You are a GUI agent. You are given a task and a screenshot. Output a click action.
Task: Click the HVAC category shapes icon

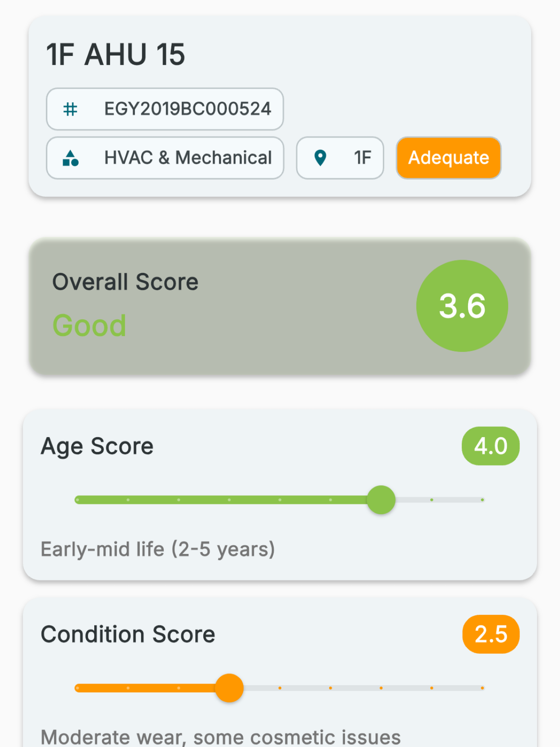70,158
